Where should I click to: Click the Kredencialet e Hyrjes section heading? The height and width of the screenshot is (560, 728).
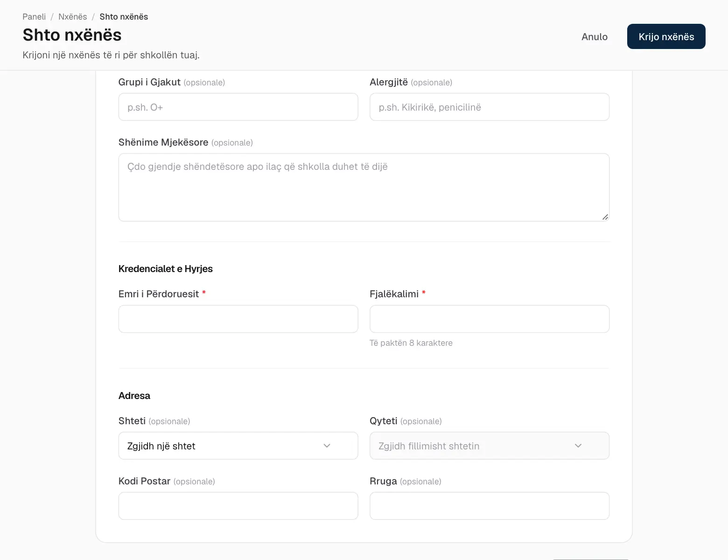[165, 269]
